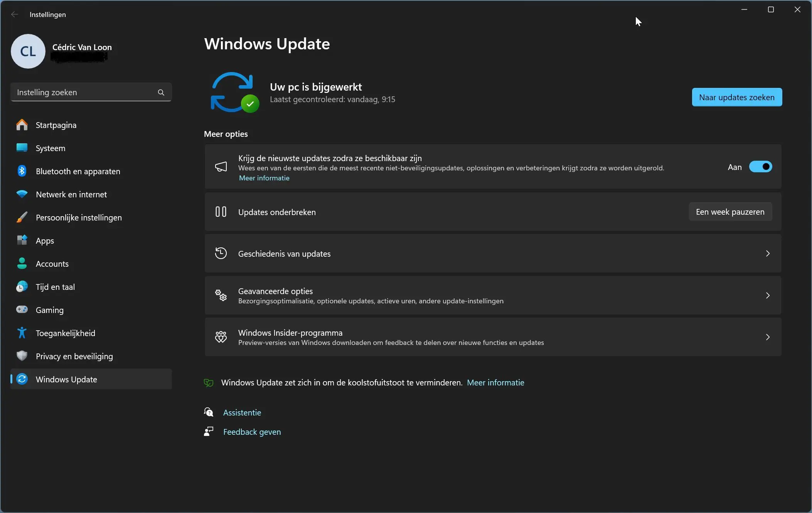Select the Accounts sidebar icon
The image size is (812, 513).
click(22, 264)
